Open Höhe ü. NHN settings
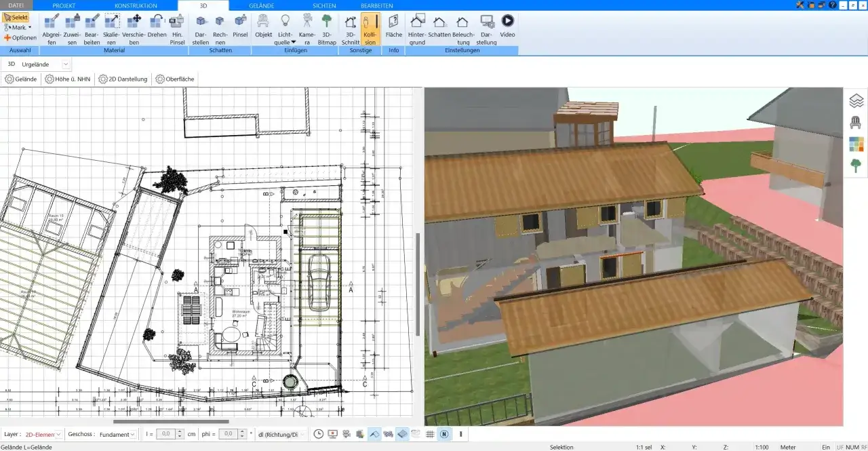Image resolution: width=868 pixels, height=451 pixels. point(68,79)
